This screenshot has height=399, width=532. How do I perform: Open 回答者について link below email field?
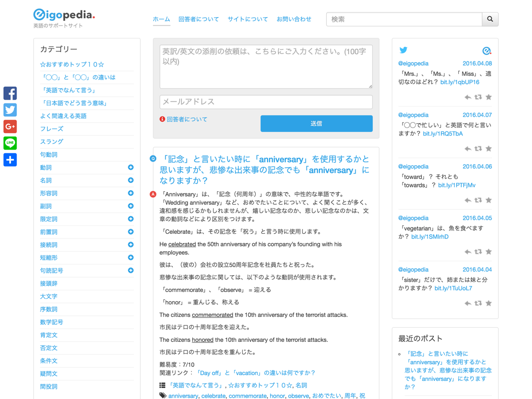pyautogui.click(x=187, y=119)
